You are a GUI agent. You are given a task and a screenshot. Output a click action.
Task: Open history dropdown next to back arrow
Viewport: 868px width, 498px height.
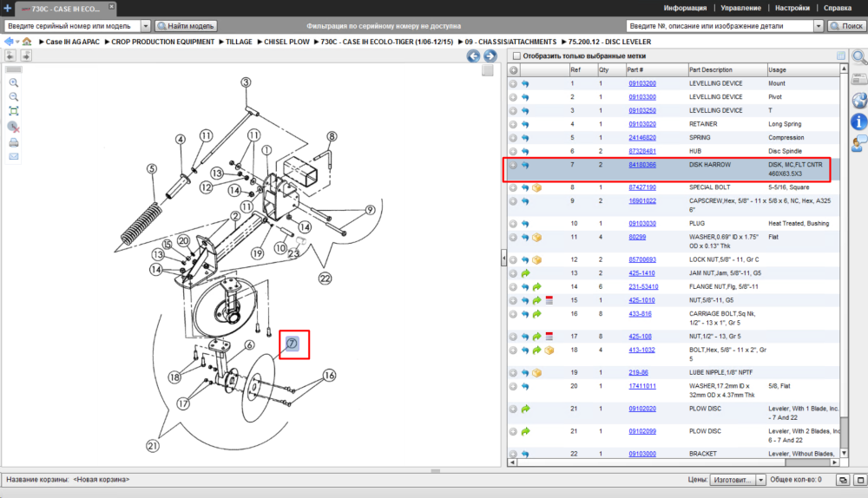click(x=17, y=42)
